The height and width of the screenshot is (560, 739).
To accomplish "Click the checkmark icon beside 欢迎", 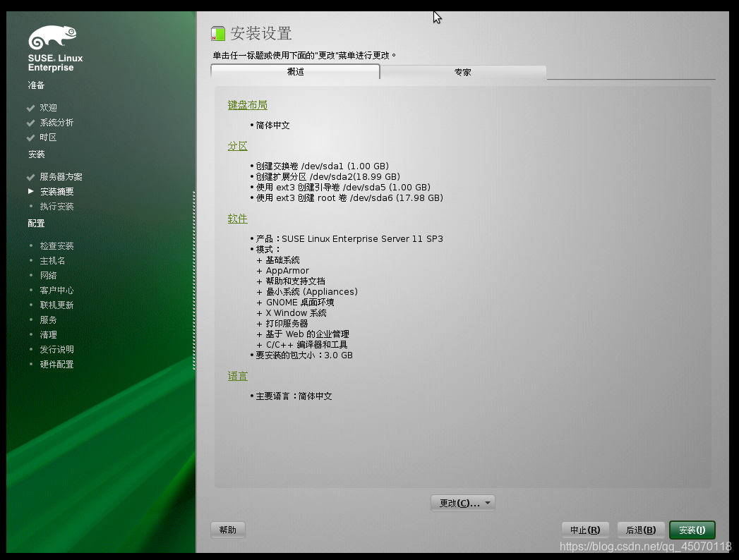I will (x=30, y=108).
